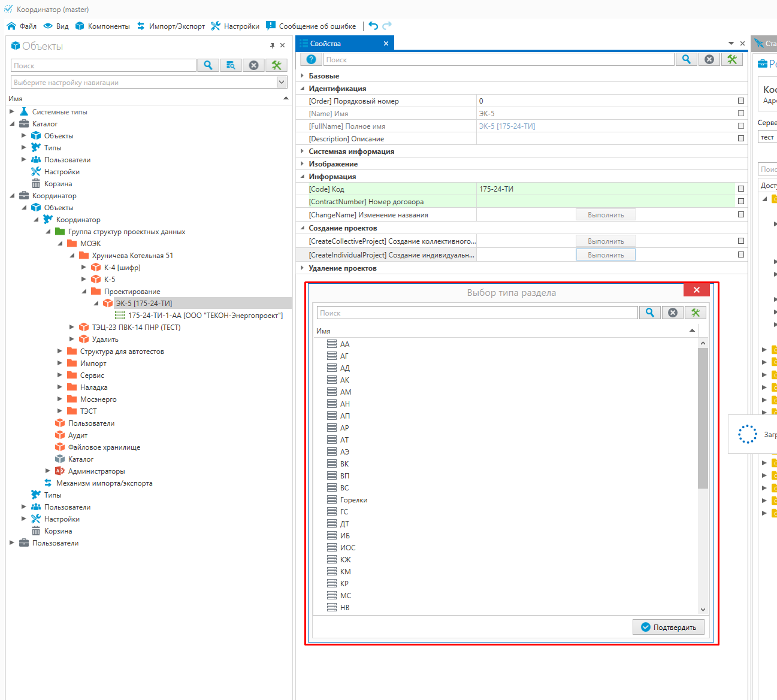Toggle the checkbox for the Описание property row
This screenshot has width=777, height=700.
click(741, 138)
